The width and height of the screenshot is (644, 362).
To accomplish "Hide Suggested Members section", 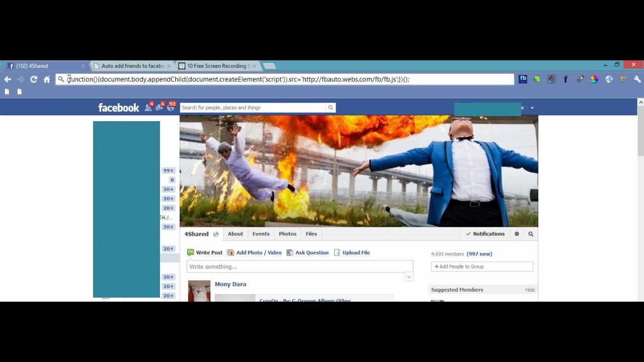I will point(530,290).
